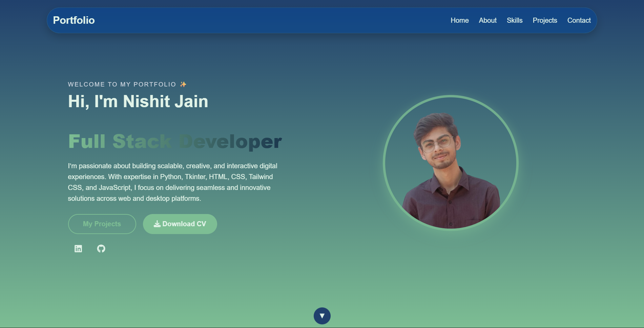Click "Tailwind" in the description text
The height and width of the screenshot is (328, 644).
coord(261,177)
